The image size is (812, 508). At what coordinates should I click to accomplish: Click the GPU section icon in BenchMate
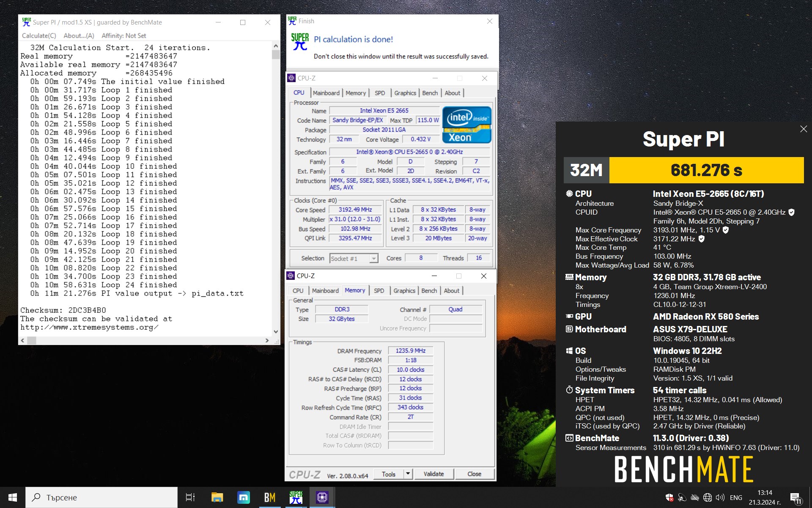point(569,316)
